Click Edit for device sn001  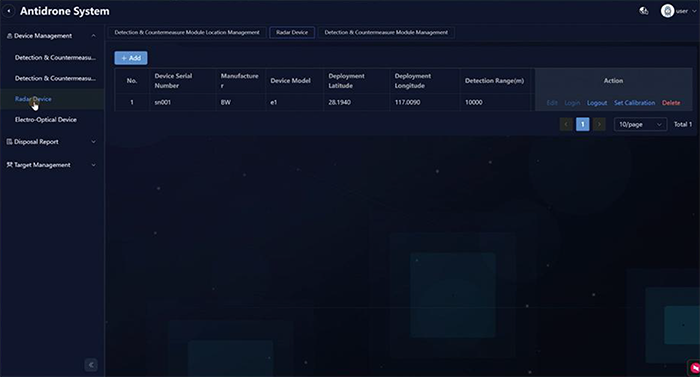(x=552, y=103)
